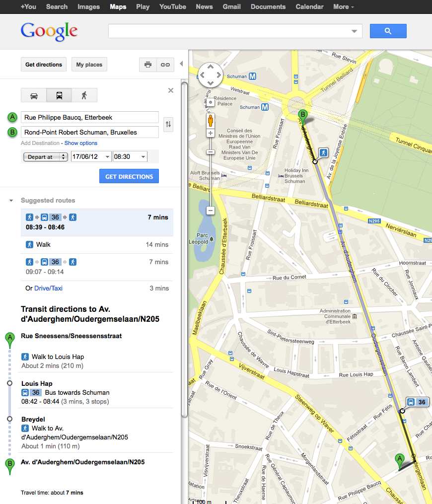Open Gmail from top bar

pos(231,7)
